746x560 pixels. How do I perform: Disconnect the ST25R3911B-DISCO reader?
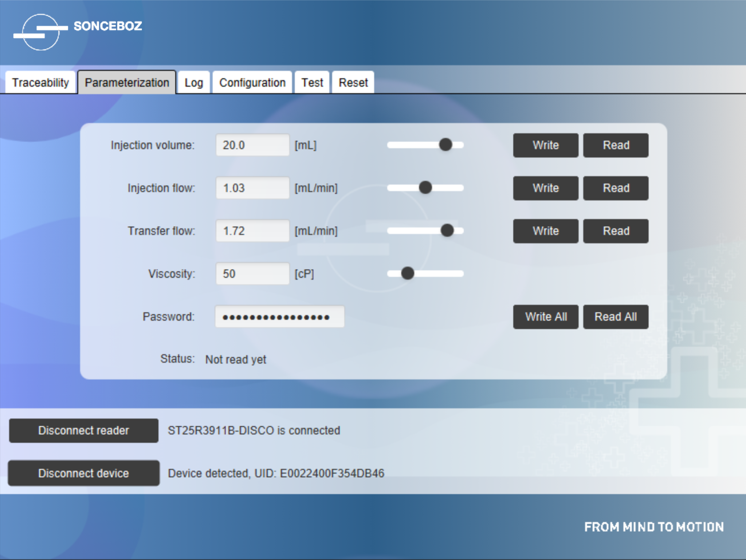click(83, 431)
